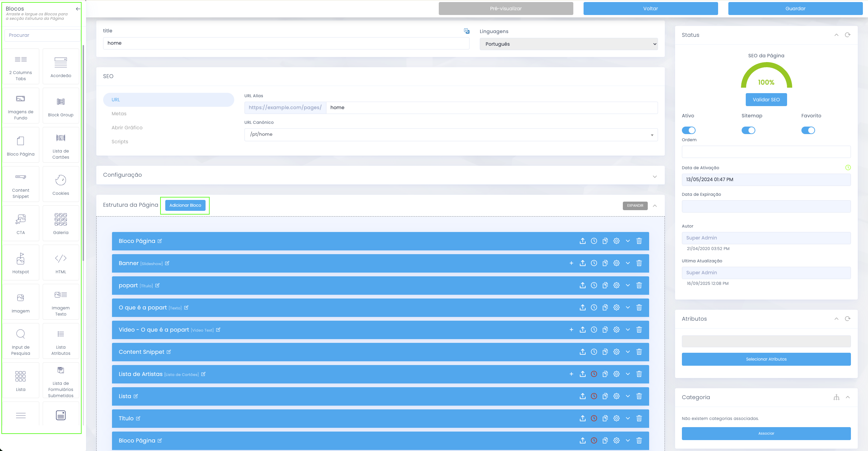Open the URL Canónico dropdown
This screenshot has width=868, height=451.
point(451,135)
